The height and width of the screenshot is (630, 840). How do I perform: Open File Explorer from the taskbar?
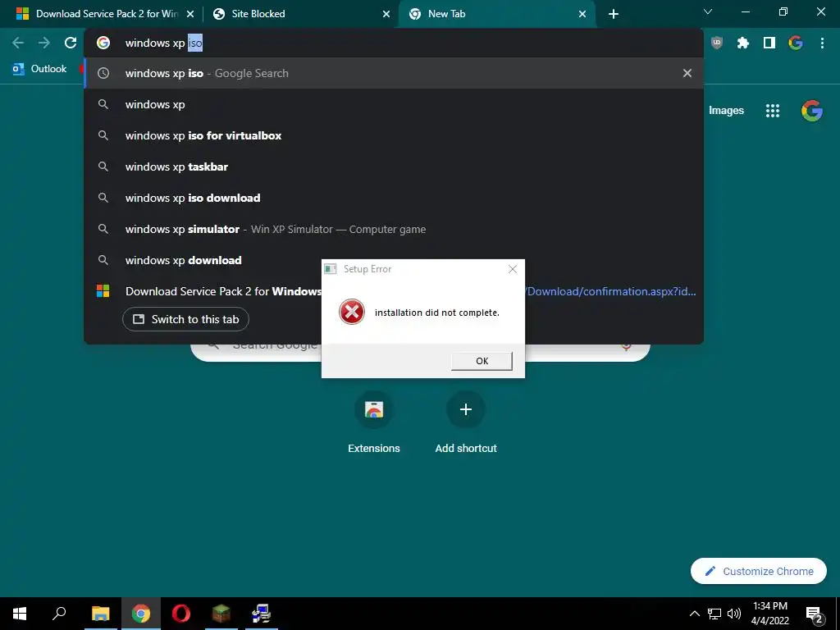point(100,614)
